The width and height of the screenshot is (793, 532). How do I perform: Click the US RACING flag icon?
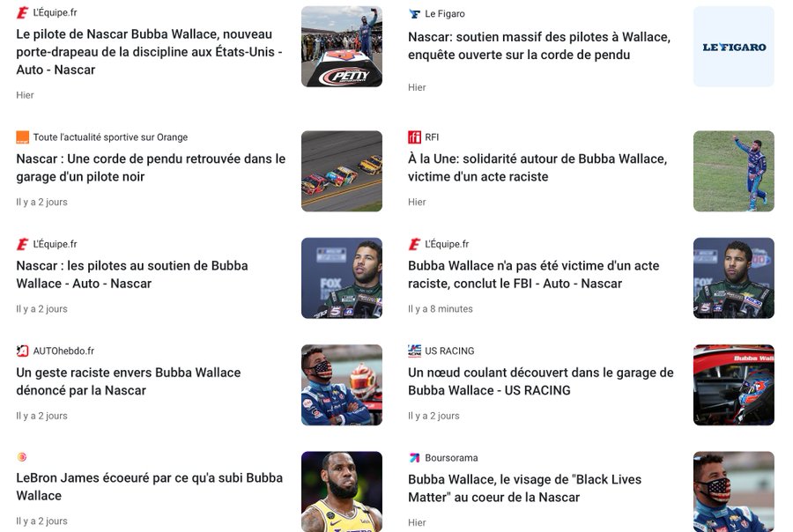[414, 351]
